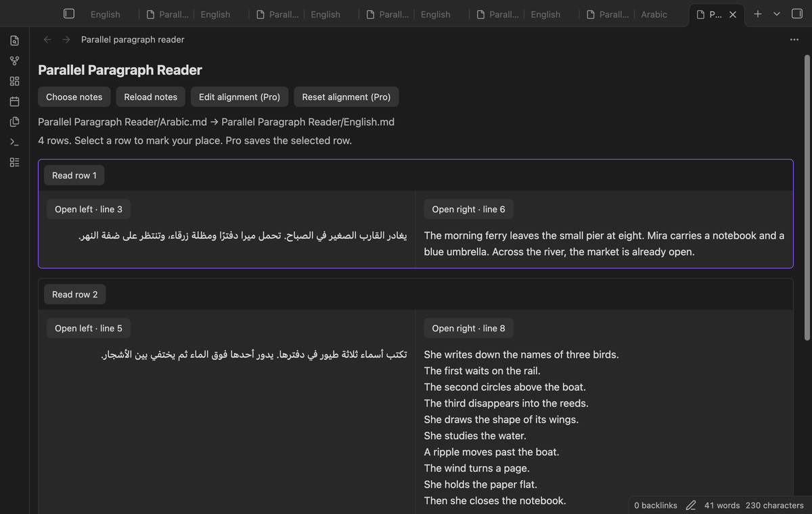812x514 pixels.
Task: Open the quick switcher file-search icon
Action: (14, 41)
